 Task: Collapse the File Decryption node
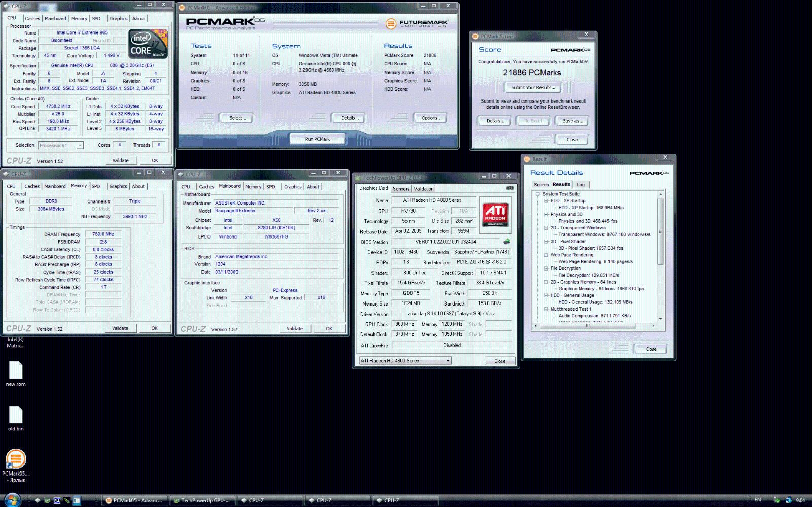coord(546,268)
